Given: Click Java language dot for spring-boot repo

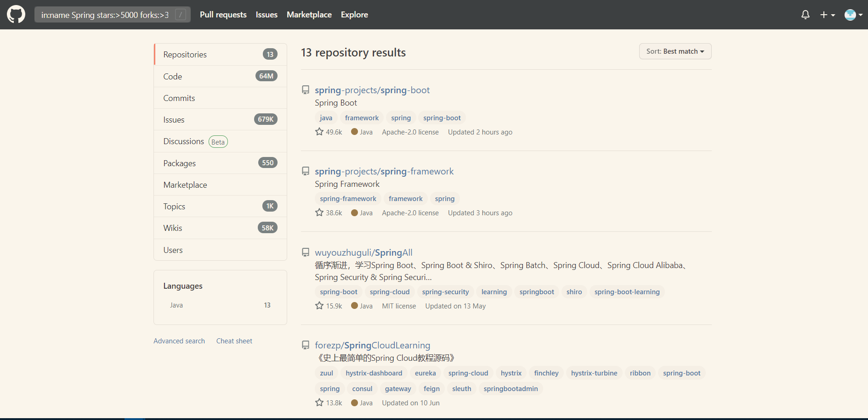Looking at the screenshot, I should tap(354, 132).
